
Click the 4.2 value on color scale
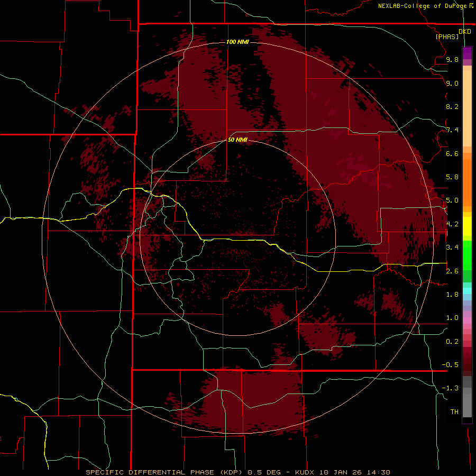tap(452, 224)
